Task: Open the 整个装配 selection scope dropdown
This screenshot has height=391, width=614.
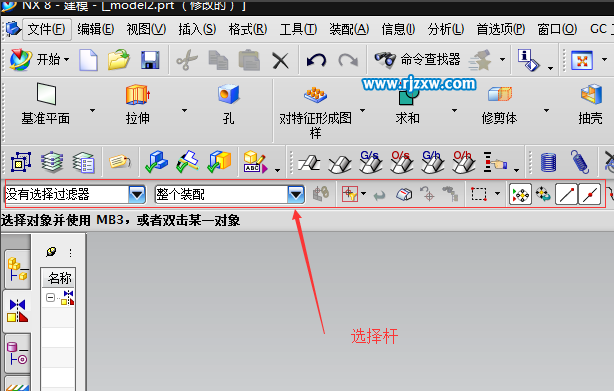Action: pyautogui.click(x=296, y=194)
